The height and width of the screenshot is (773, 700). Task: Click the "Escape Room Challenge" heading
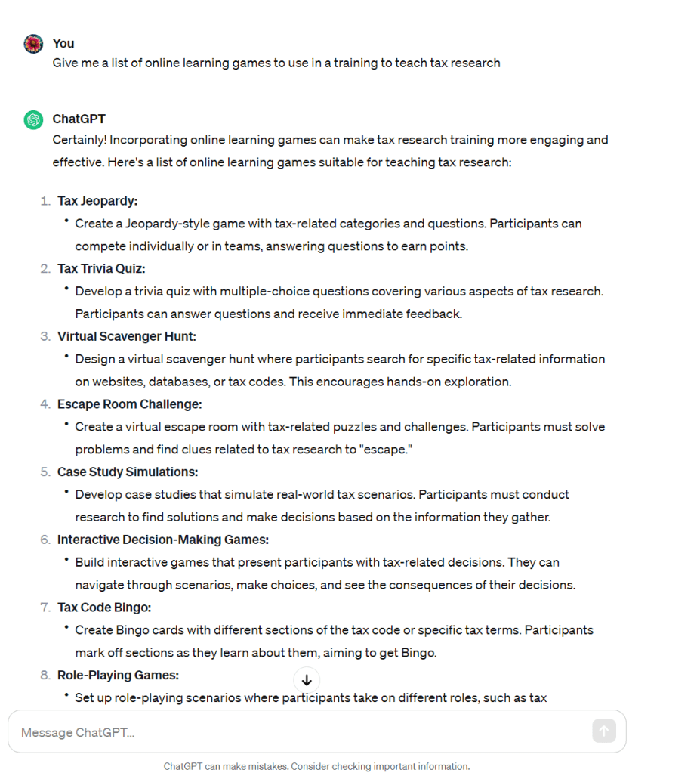[129, 404]
